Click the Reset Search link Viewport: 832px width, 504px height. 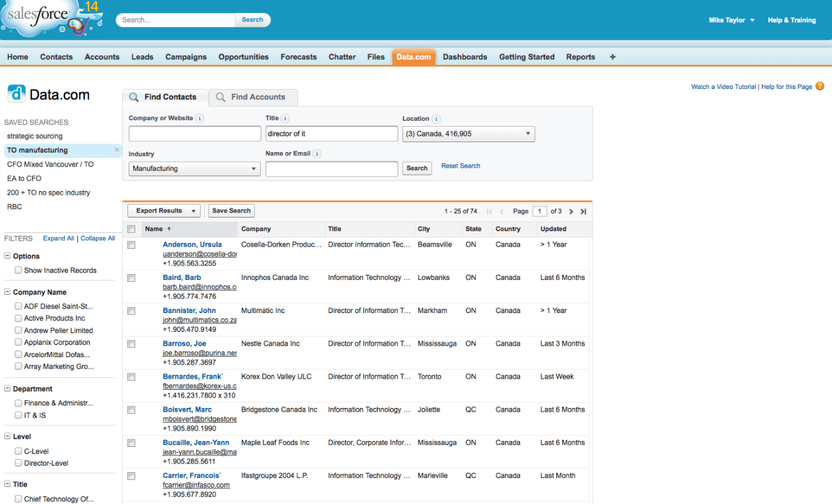pos(461,166)
